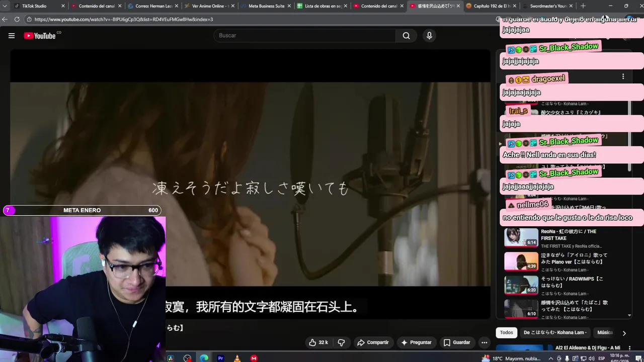Open ReoNa - 虹の彼方に title link
644x362 pixels.
[569, 235]
